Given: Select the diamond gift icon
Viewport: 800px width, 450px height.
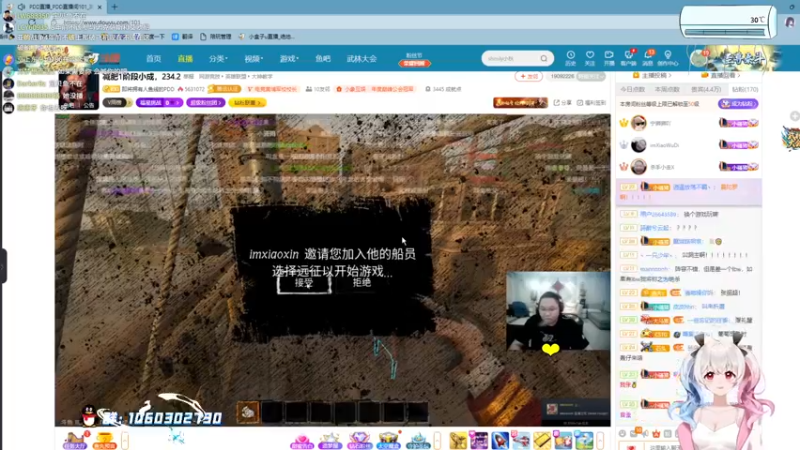Looking at the screenshot, I should [359, 440].
